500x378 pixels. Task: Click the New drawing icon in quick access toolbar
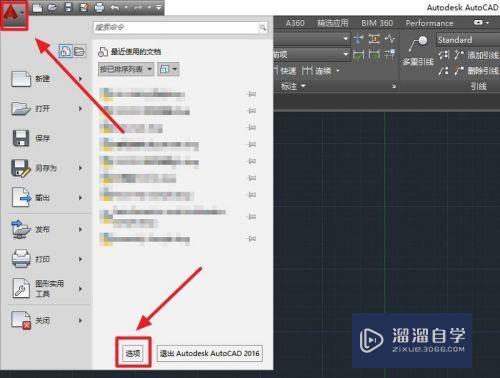pos(37,8)
